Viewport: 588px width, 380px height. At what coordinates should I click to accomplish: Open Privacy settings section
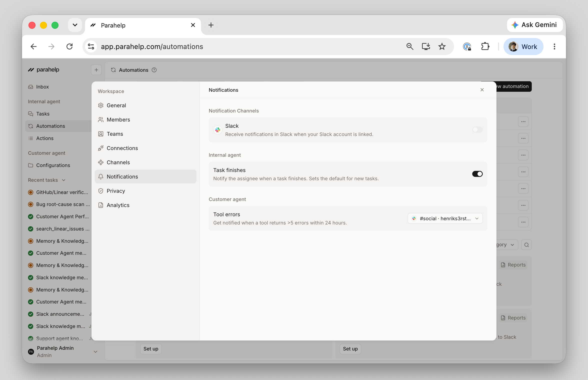(145, 191)
